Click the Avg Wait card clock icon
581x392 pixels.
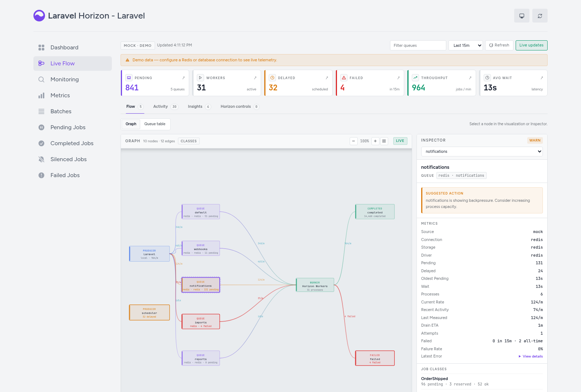[487, 78]
